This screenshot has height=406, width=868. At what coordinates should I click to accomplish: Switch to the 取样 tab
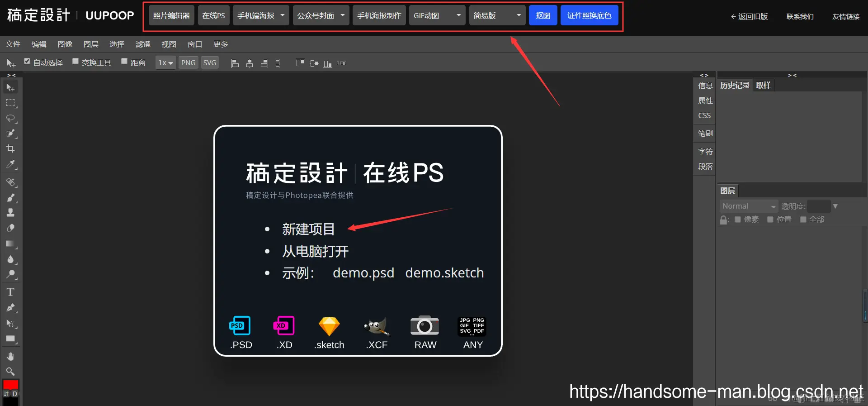click(763, 85)
